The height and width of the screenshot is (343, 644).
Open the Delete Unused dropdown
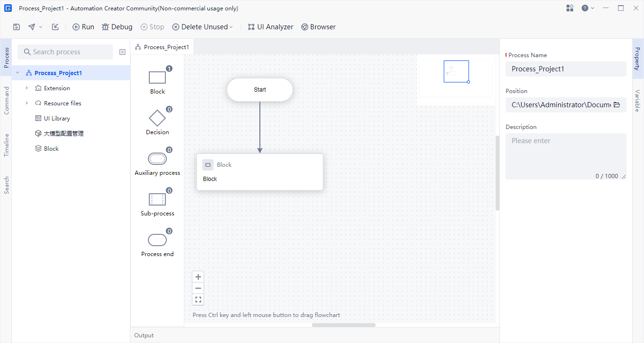[x=203, y=26]
